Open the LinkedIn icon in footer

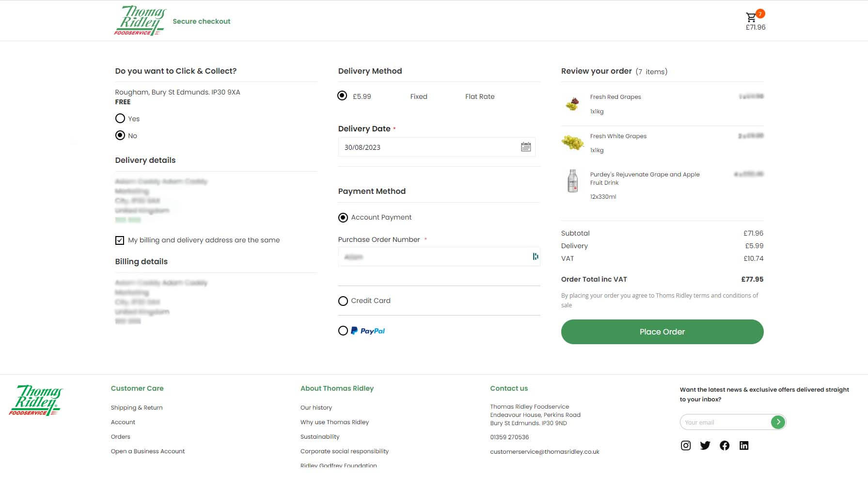tap(743, 445)
